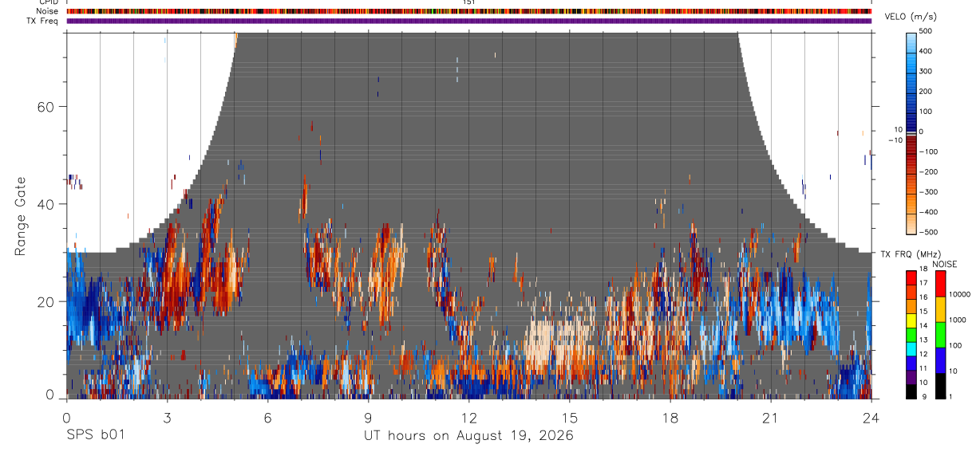Click the 12 UT hour tick label

[x=468, y=418]
